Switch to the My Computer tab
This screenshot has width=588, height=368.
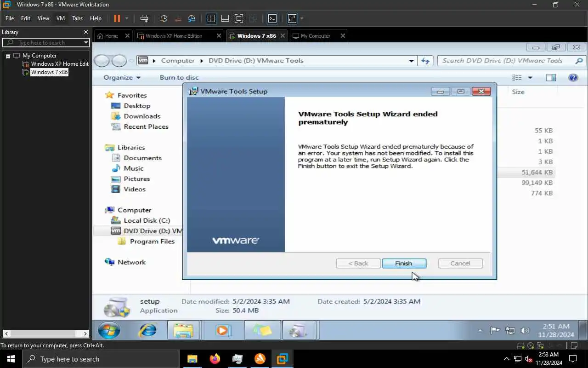pos(312,36)
